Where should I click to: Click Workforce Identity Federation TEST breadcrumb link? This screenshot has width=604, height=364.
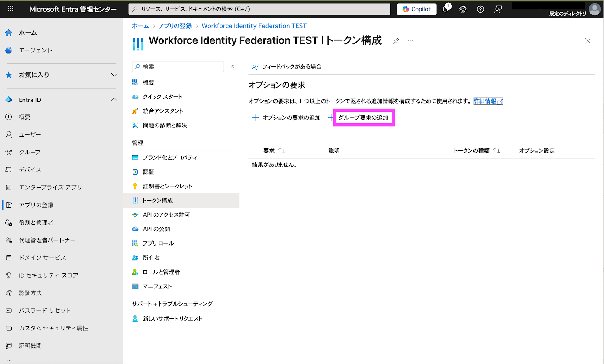[254, 26]
